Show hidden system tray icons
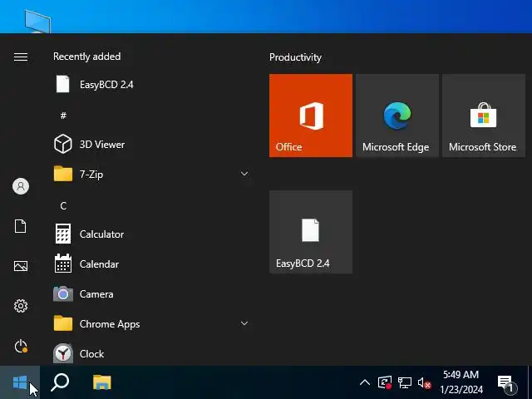532x399 pixels. click(x=365, y=382)
